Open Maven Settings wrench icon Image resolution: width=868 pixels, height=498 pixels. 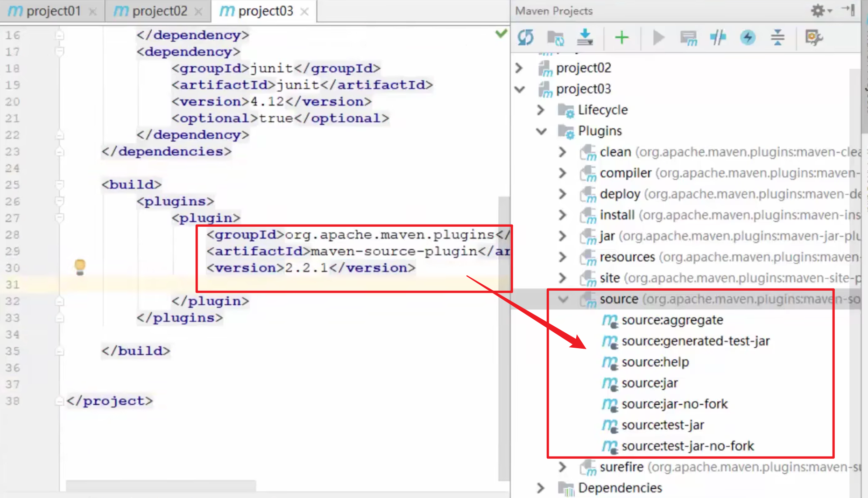click(814, 37)
